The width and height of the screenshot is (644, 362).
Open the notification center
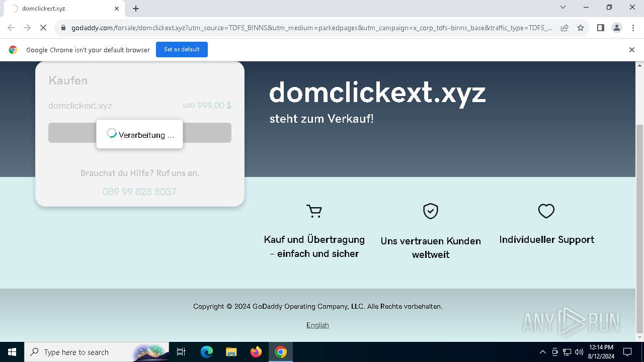point(627,352)
